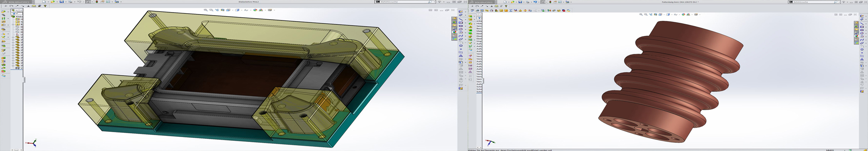Open Help icon in Klebelehre title bar
Screen dimensions: 868x151
(x=439, y=2)
